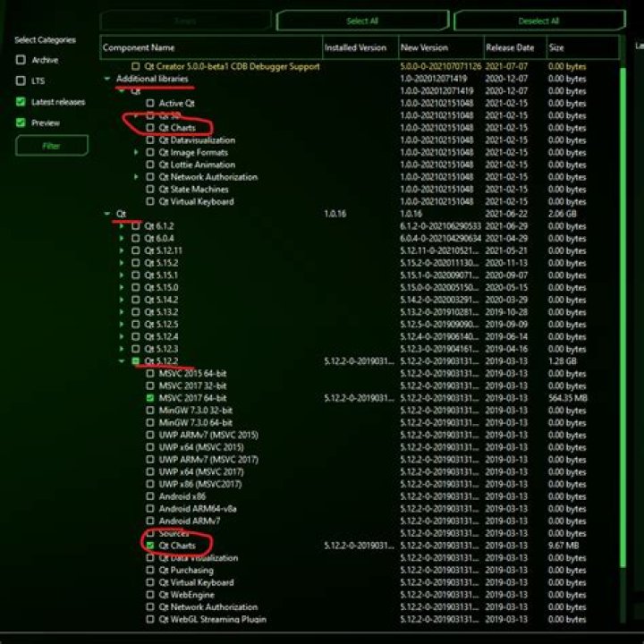Tick Qt Network Authorization under Qt 5.12.2
Viewport: 644px width, 644px height.
tap(150, 607)
